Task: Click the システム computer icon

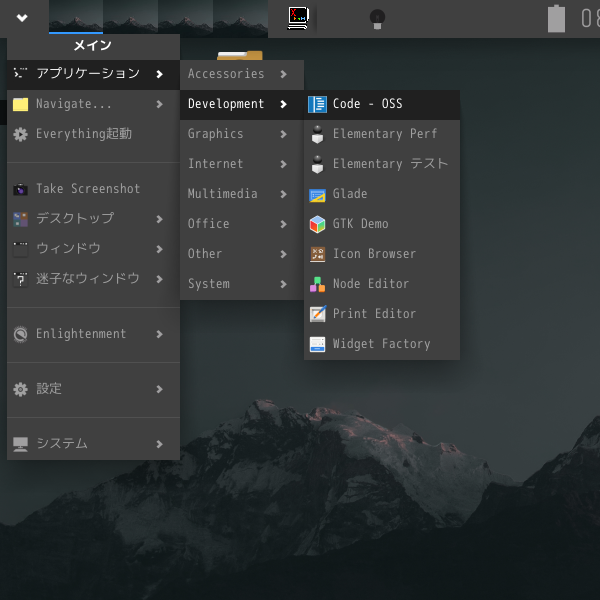Action: pos(20,444)
